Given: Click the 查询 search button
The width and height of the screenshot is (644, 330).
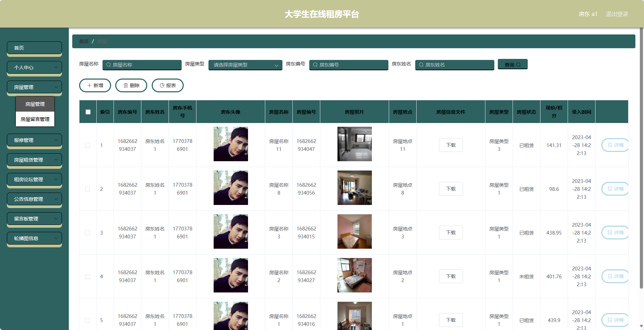Looking at the screenshot, I should [x=513, y=64].
